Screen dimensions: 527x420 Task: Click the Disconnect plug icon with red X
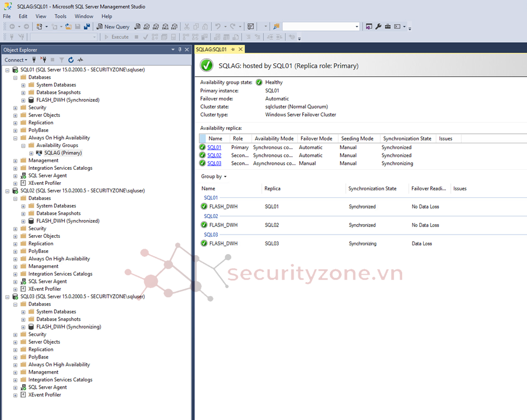coord(43,60)
